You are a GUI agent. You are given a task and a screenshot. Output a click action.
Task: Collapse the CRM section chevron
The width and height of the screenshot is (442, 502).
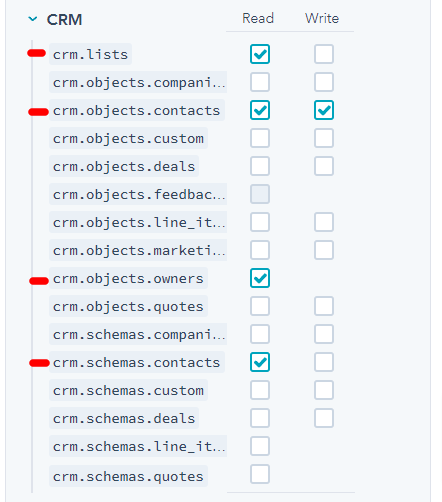click(33, 19)
